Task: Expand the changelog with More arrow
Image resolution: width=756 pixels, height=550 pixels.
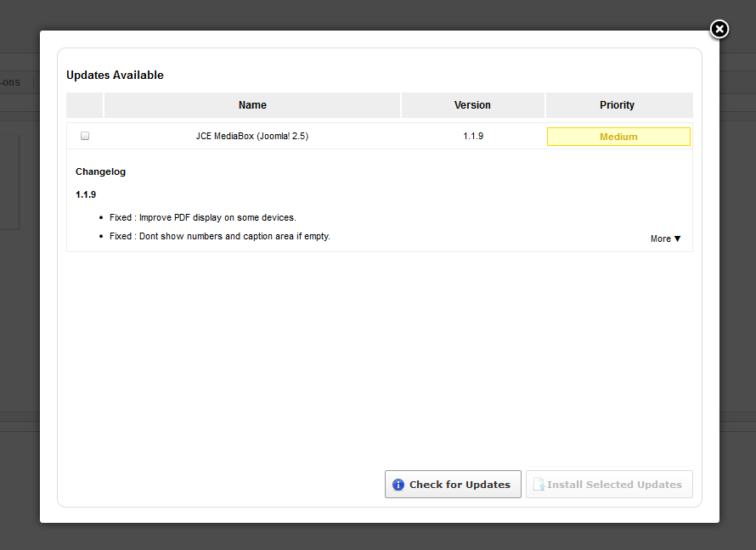Action: [666, 239]
